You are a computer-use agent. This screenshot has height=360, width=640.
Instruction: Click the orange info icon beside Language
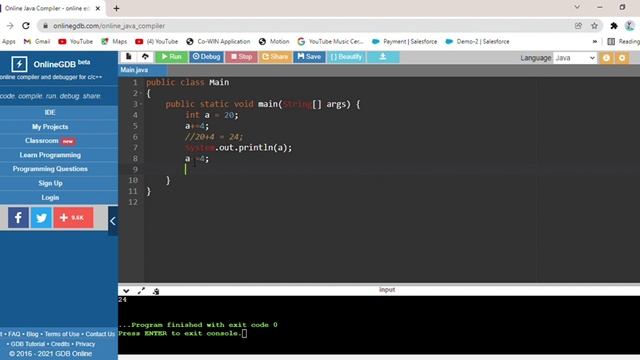coord(606,58)
